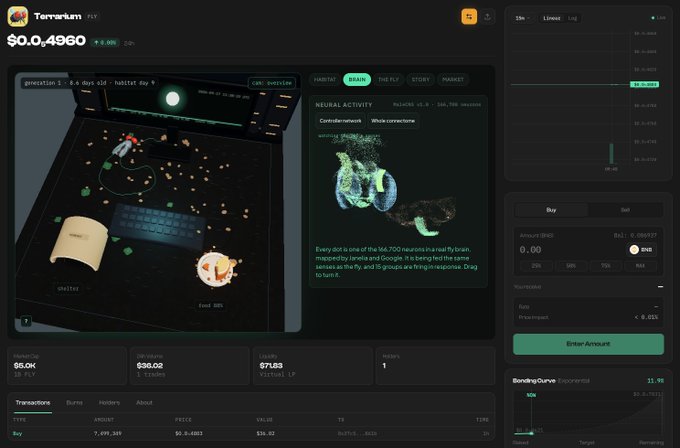Click the 'shelter' label in habitat
680x448 pixels.
click(68, 288)
